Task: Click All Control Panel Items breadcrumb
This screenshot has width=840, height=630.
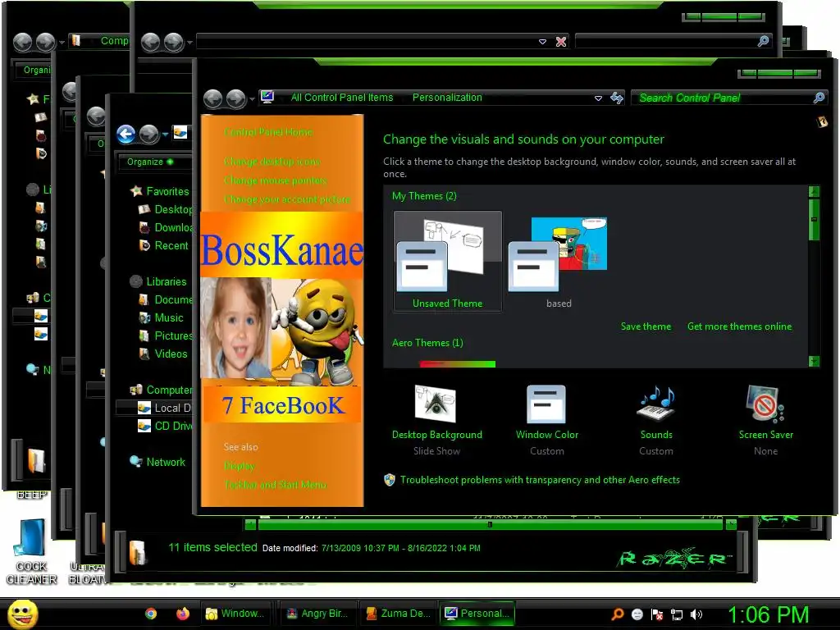Action: click(x=342, y=98)
